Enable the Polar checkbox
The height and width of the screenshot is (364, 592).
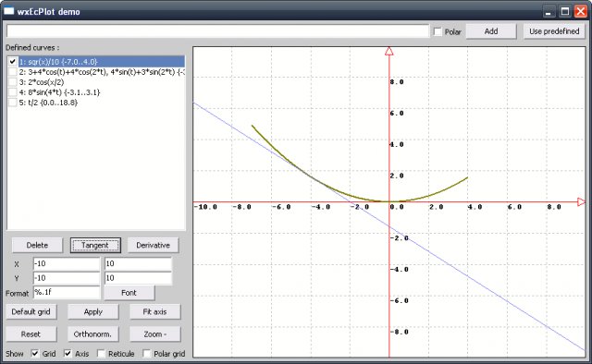coord(438,31)
